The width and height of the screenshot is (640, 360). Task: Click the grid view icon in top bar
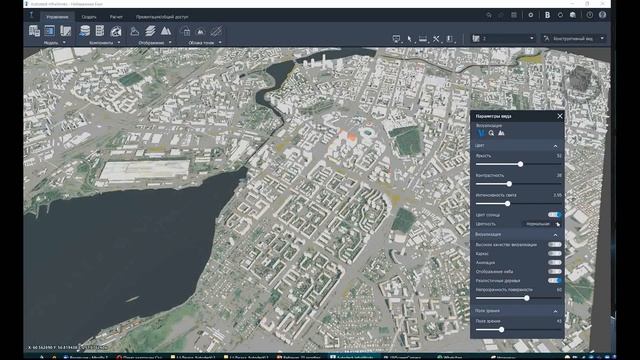point(514,15)
